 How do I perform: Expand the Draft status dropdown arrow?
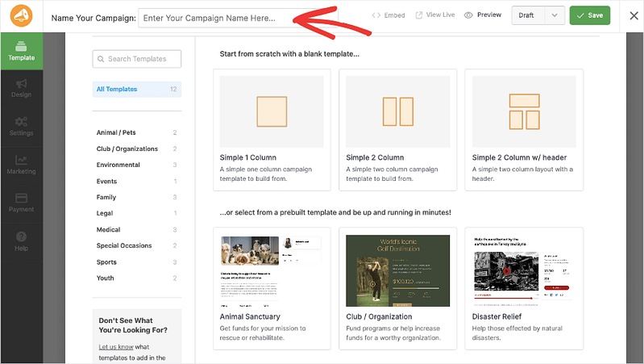click(555, 15)
